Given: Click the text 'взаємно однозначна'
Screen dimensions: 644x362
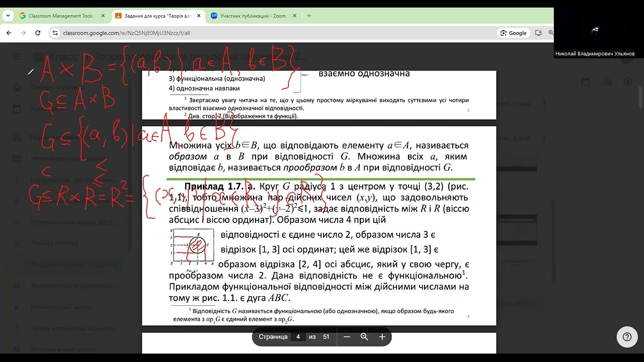Looking at the screenshot, I should [364, 74].
